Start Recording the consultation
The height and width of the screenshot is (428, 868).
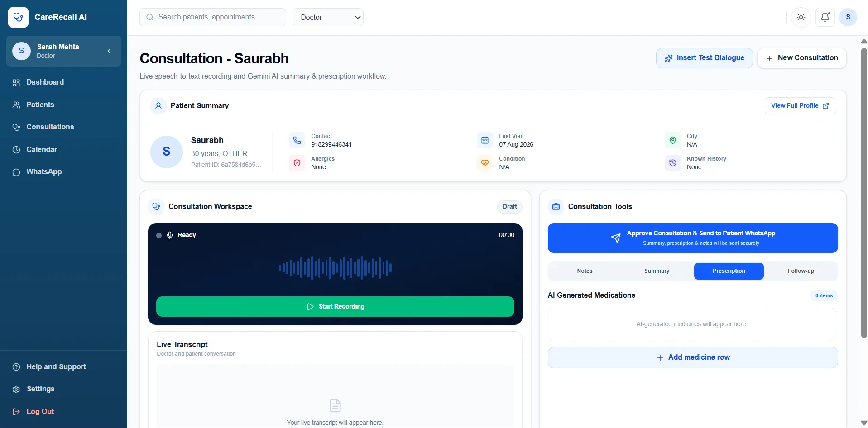tap(335, 306)
